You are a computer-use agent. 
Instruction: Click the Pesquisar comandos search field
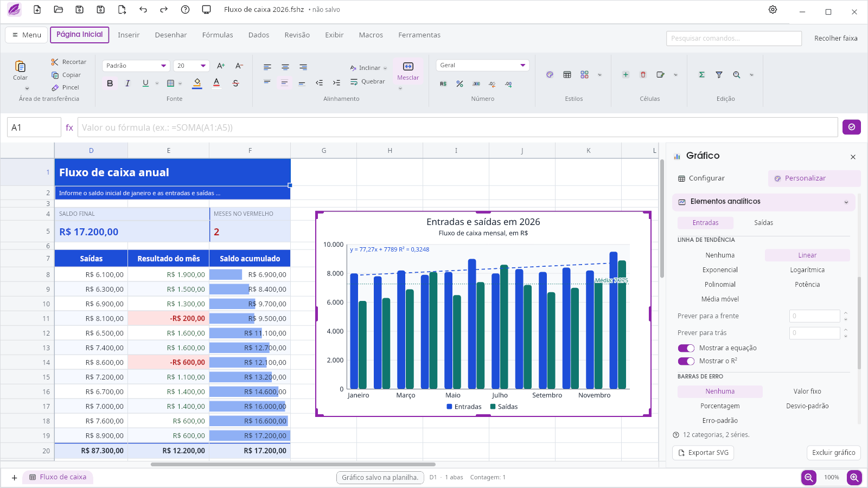[x=734, y=38]
